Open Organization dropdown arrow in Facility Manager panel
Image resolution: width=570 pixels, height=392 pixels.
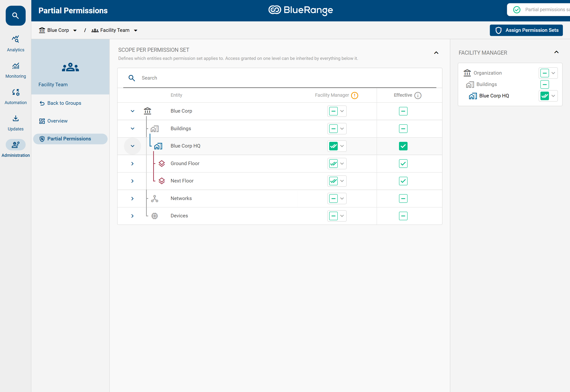[x=553, y=73]
